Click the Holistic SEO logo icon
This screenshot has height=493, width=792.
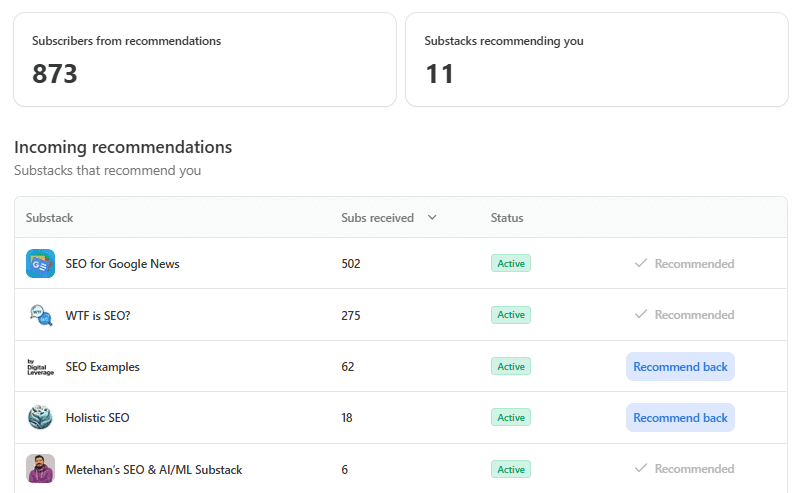pyautogui.click(x=40, y=418)
